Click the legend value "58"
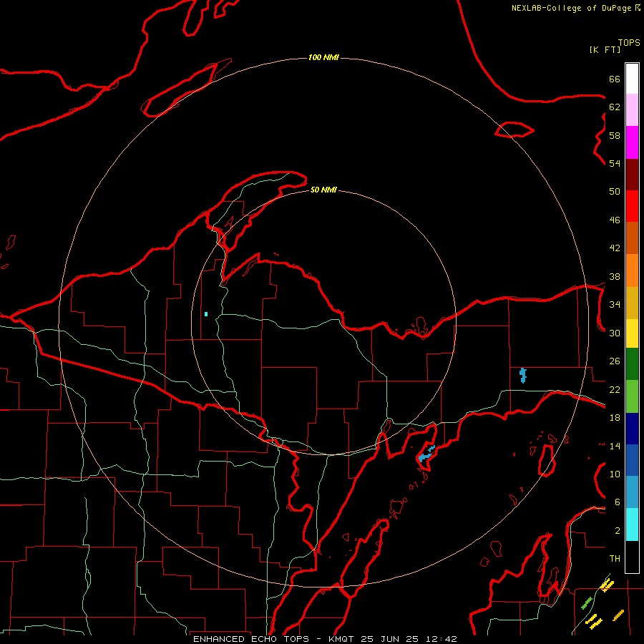644x644 pixels. pyautogui.click(x=615, y=135)
